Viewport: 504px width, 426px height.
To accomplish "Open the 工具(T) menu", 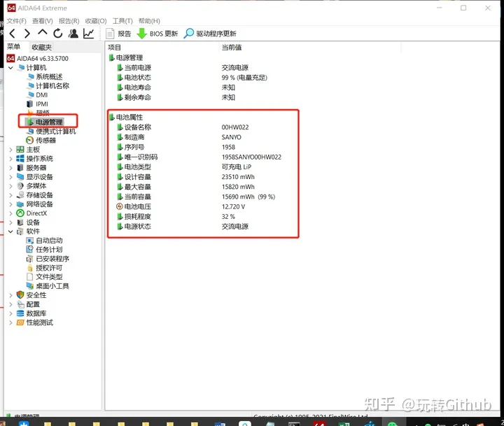I will 122,21.
